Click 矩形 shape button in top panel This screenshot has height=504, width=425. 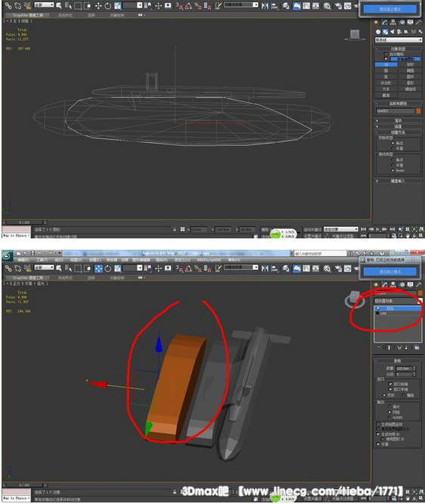[x=410, y=64]
